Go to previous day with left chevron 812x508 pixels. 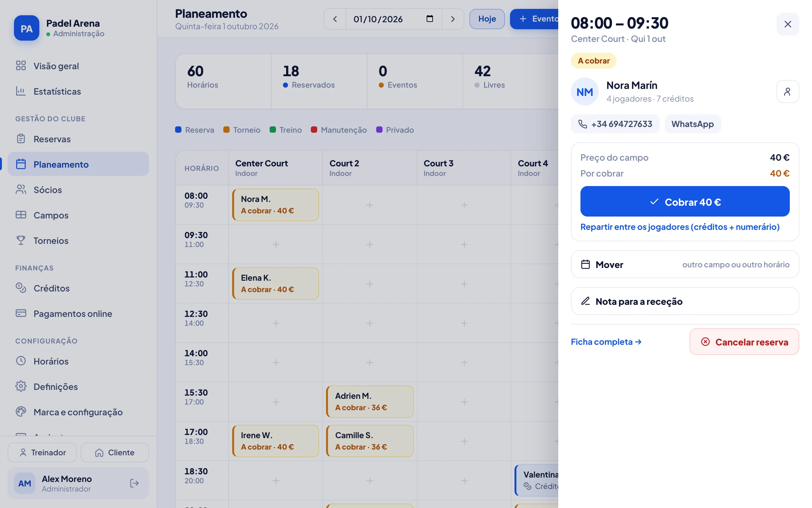pos(335,19)
